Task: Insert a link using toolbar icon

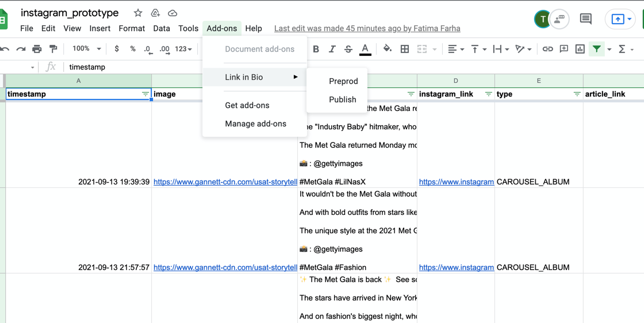Action: [x=547, y=49]
